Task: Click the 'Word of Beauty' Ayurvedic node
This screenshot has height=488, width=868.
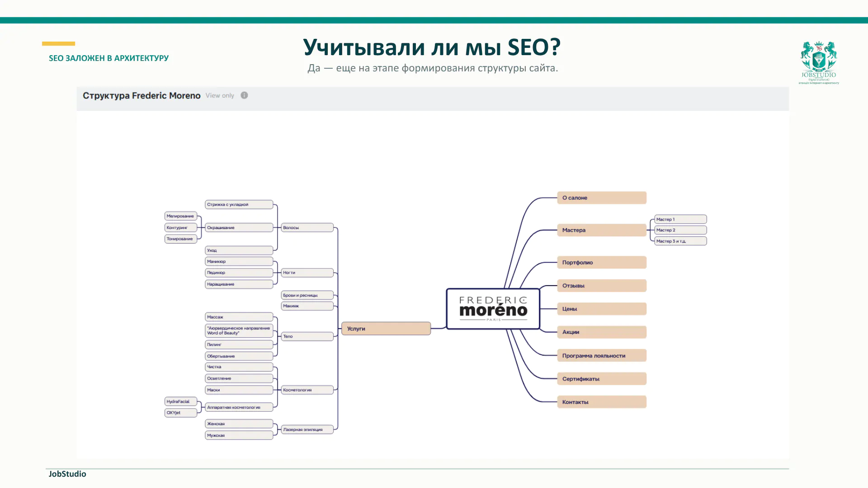Action: click(239, 331)
